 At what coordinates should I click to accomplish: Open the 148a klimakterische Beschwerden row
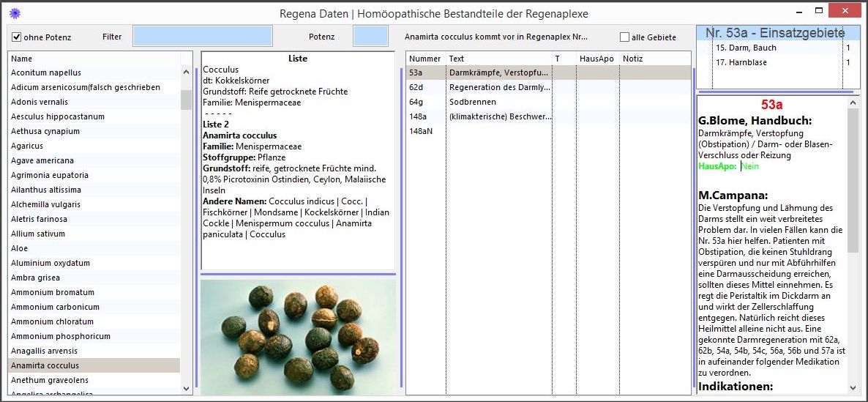coord(498,116)
